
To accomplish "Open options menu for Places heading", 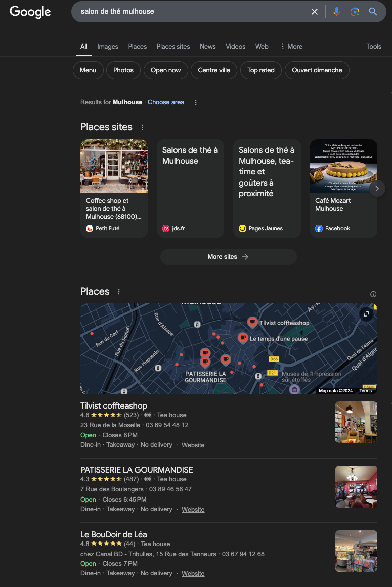I will tap(119, 292).
